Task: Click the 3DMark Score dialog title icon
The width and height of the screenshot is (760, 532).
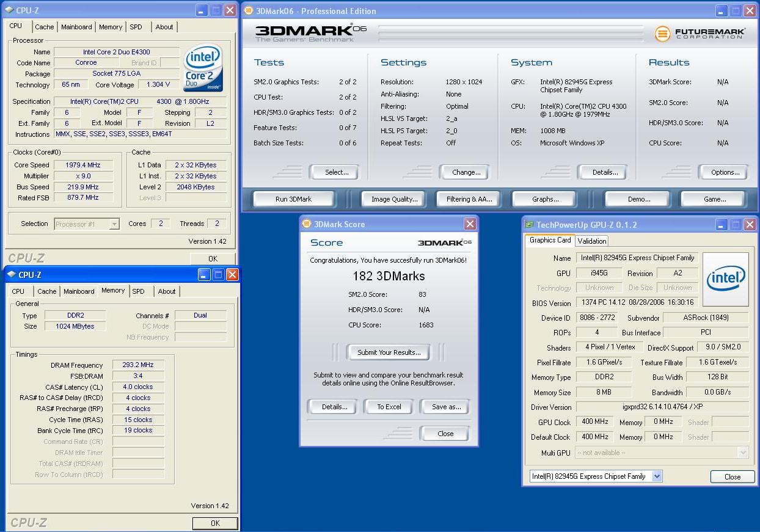Action: (307, 224)
